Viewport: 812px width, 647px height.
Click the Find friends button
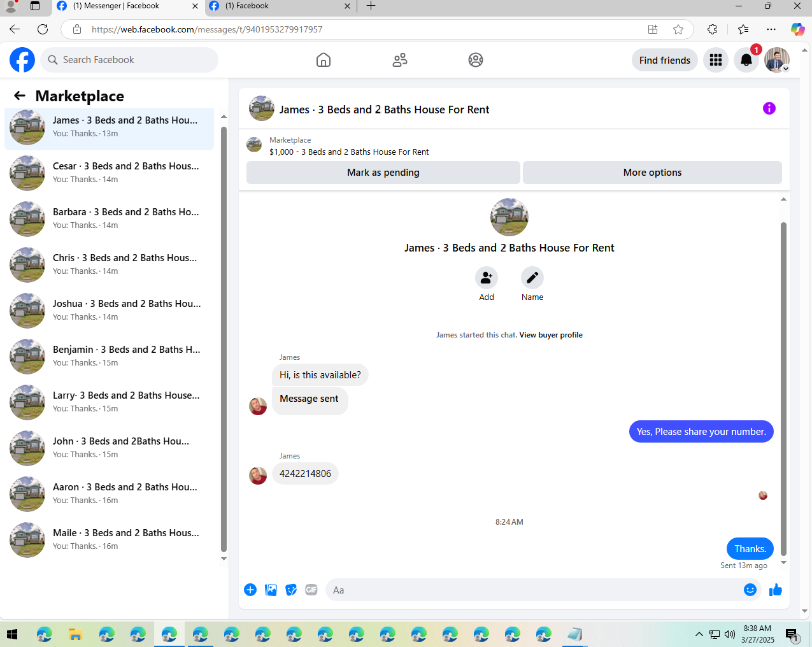(x=665, y=60)
